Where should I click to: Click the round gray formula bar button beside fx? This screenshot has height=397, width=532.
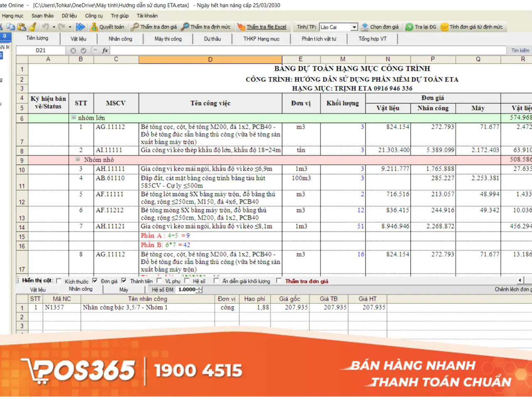[94, 50]
